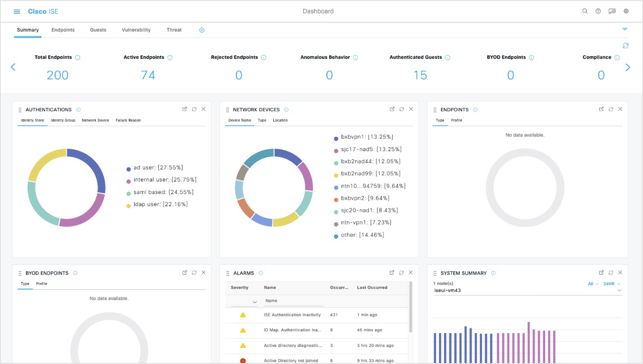
Task: Open the global search in the header
Action: pos(585,11)
